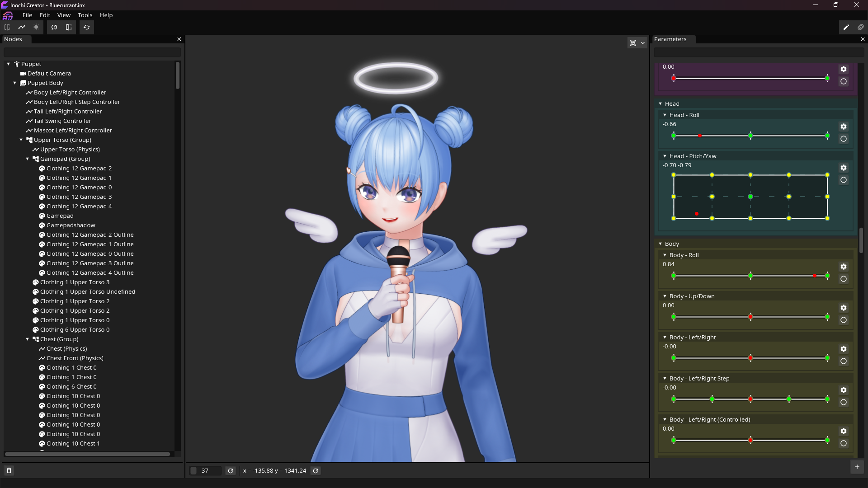Open settings gear for Body - Left/Right Step
Image resolution: width=868 pixels, height=488 pixels.
click(844, 390)
